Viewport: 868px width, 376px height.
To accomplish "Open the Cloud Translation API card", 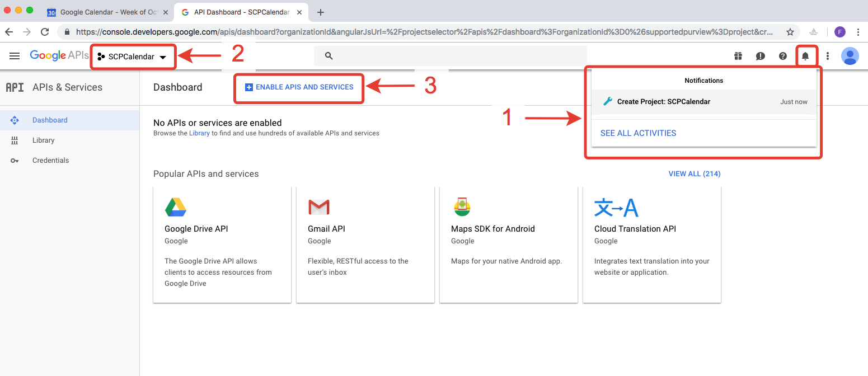I will click(652, 245).
